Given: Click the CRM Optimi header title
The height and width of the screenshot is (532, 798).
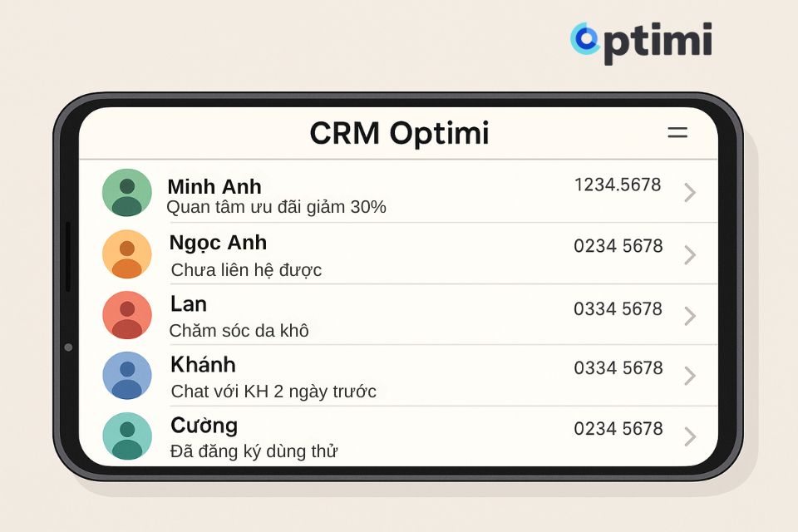Looking at the screenshot, I should click(x=399, y=133).
